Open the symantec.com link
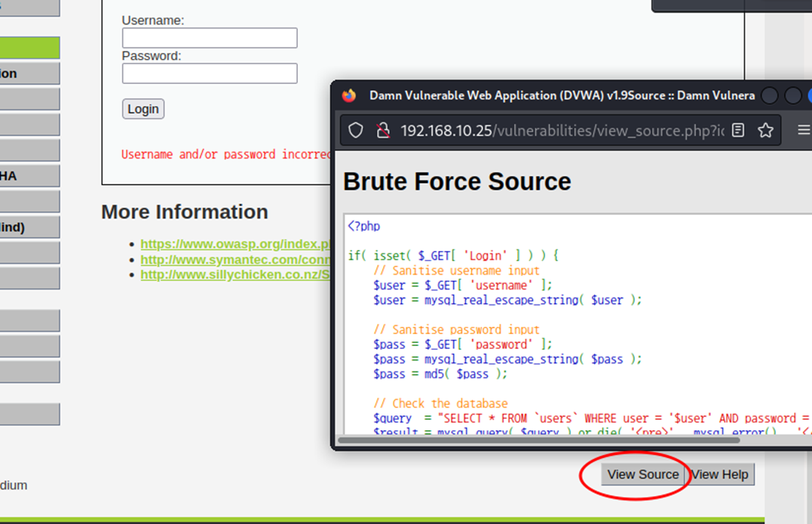Screen dimensions: 812x524 235,259
